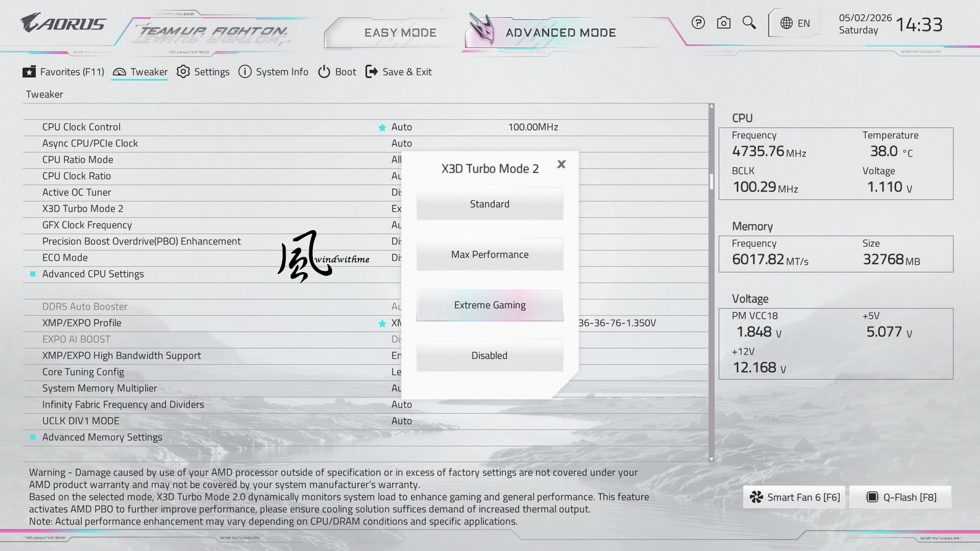Select the Standard option
The width and height of the screenshot is (980, 551).
tap(489, 204)
